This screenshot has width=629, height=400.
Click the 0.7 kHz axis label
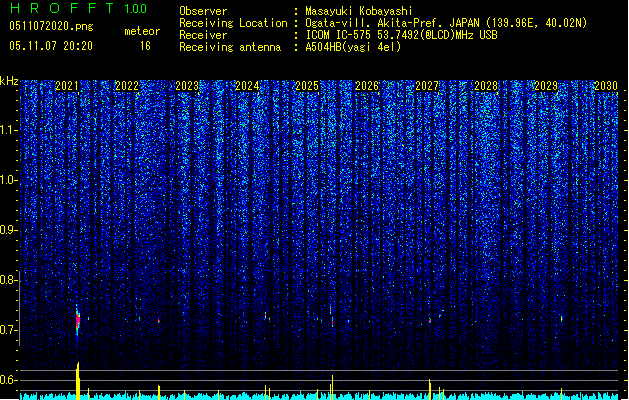tap(9, 330)
